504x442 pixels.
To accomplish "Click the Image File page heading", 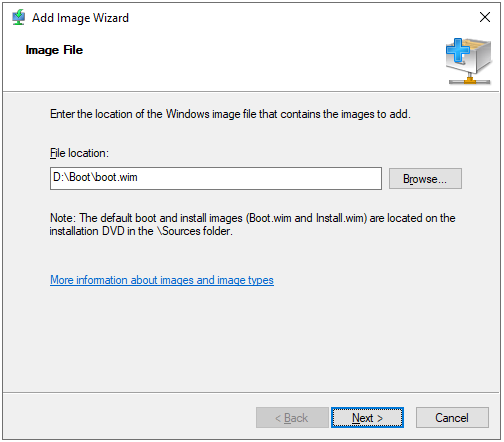I will (x=54, y=50).
